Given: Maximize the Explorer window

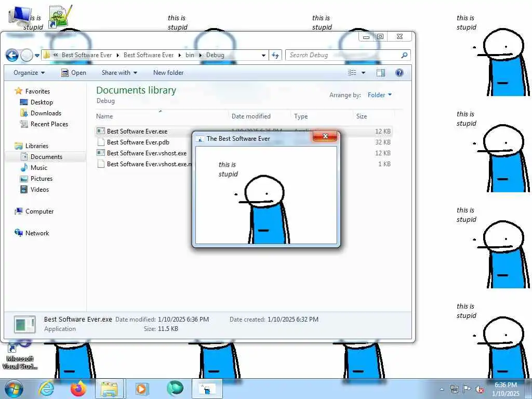Looking at the screenshot, I should (x=380, y=36).
